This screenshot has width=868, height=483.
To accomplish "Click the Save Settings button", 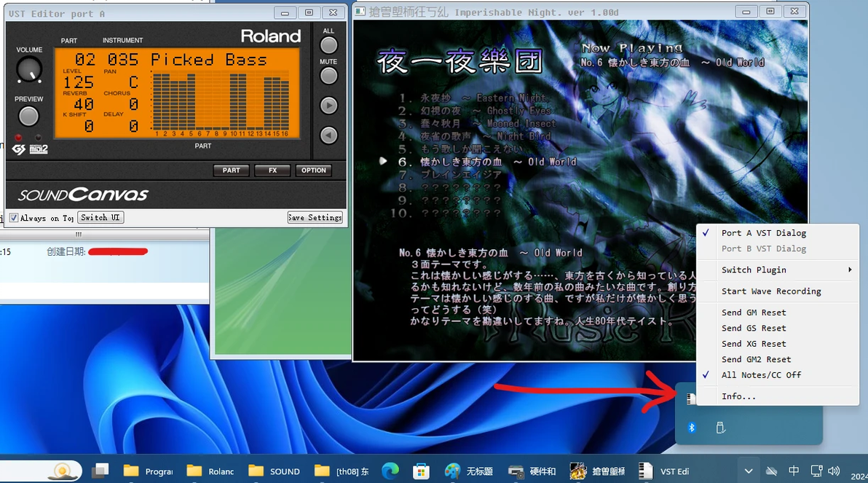I will tap(315, 218).
